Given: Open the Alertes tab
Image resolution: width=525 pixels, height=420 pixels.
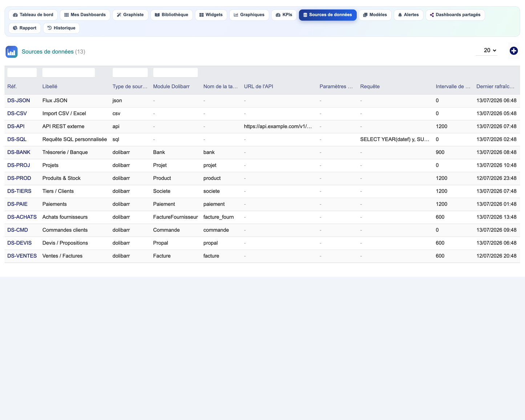Looking at the screenshot, I should click(408, 15).
